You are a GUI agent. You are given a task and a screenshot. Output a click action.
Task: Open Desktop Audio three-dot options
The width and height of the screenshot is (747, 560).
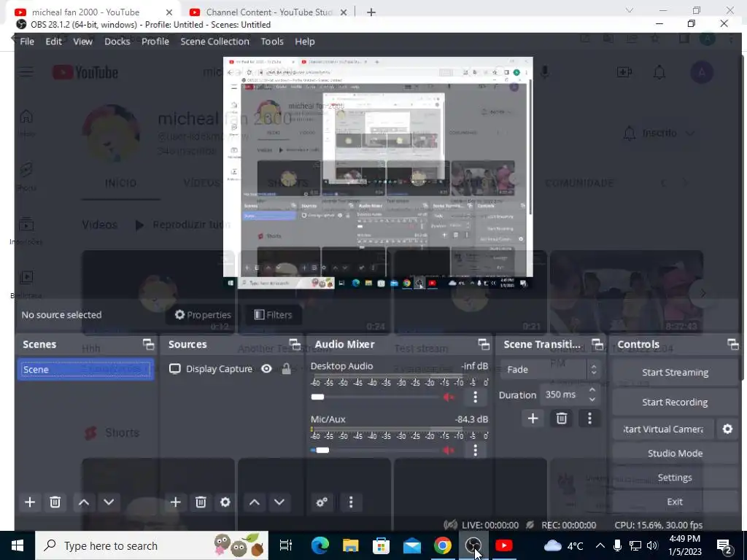(x=475, y=397)
